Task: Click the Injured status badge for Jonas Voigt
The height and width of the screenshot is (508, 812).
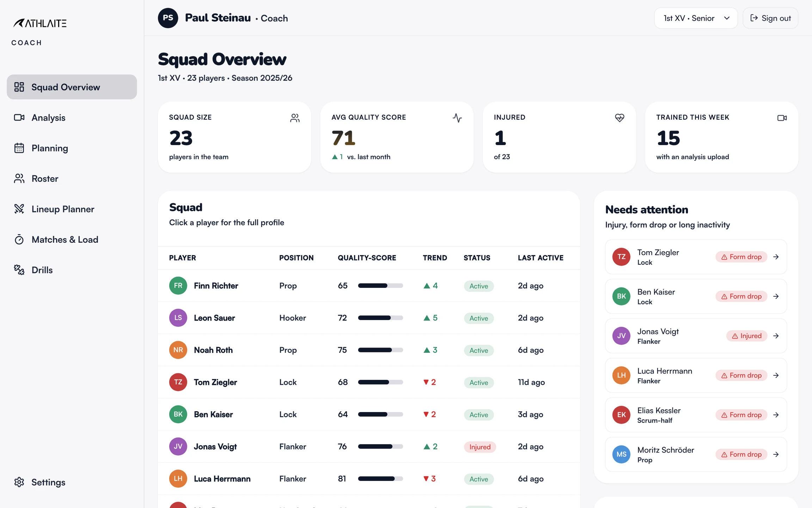Action: [x=480, y=447]
